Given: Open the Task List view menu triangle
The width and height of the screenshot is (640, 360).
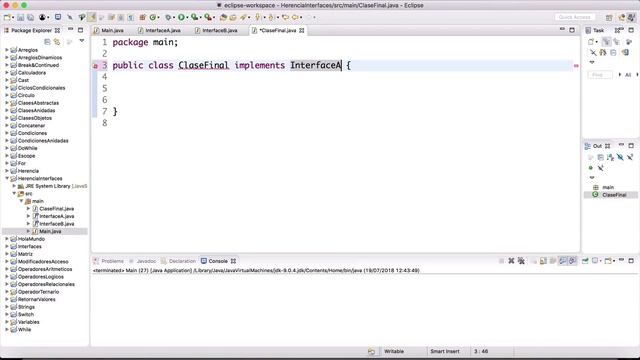Looking at the screenshot, I should click(592, 62).
